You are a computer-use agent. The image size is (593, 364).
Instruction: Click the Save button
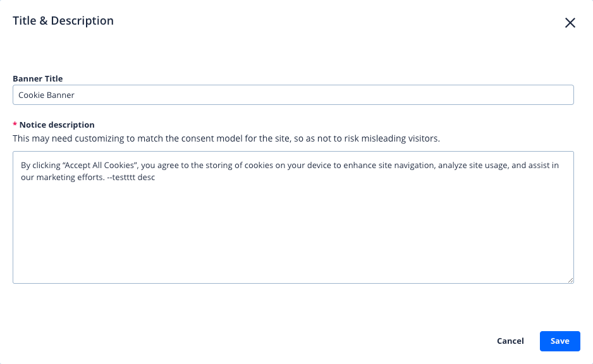[x=559, y=341]
